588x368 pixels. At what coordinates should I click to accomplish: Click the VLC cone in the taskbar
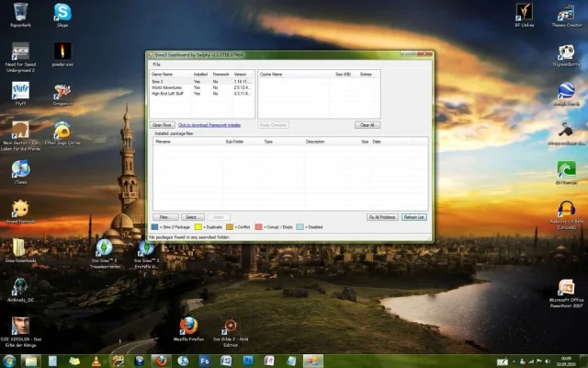point(96,361)
